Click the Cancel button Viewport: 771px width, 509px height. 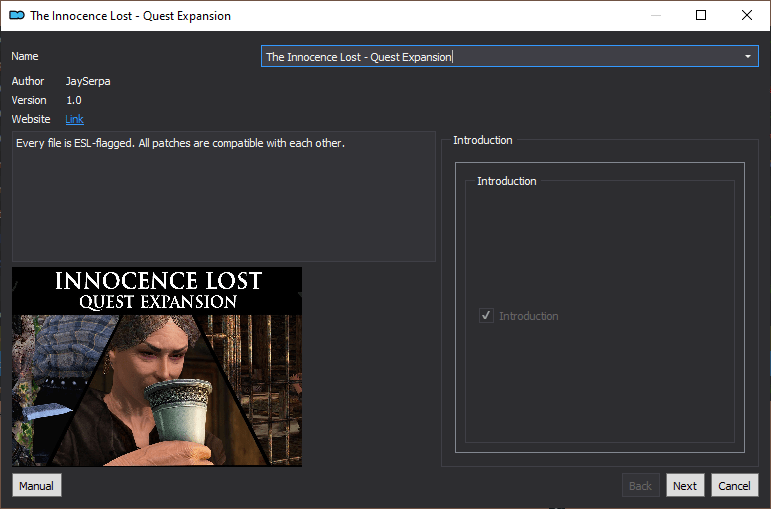[x=734, y=485]
